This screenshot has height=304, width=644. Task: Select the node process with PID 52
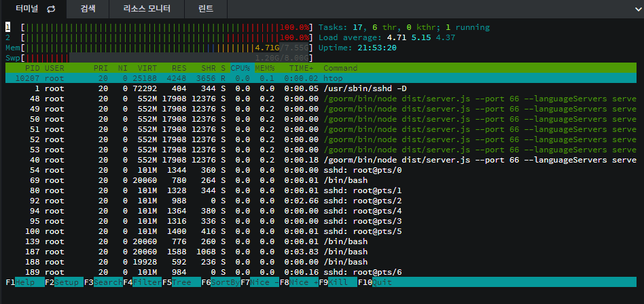[x=321, y=139]
